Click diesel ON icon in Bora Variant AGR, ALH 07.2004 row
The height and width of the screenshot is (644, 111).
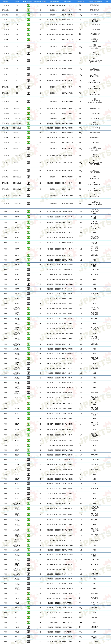coord(29,392)
